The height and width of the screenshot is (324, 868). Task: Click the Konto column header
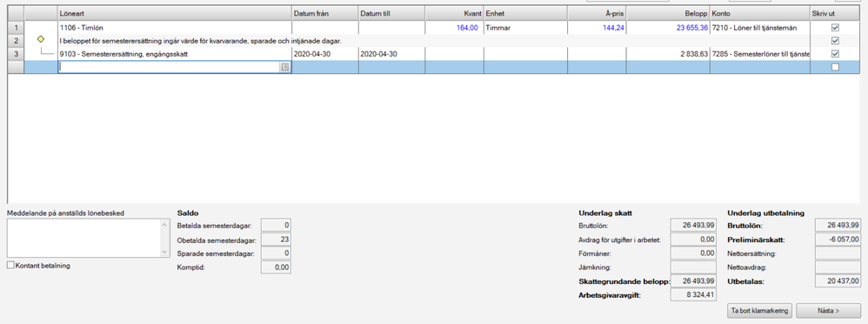(760, 13)
